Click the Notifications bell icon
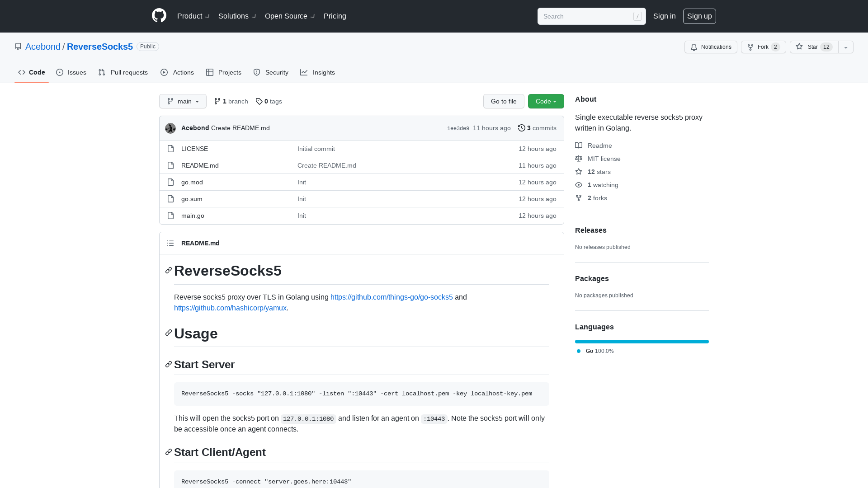The width and height of the screenshot is (868, 488). [693, 47]
